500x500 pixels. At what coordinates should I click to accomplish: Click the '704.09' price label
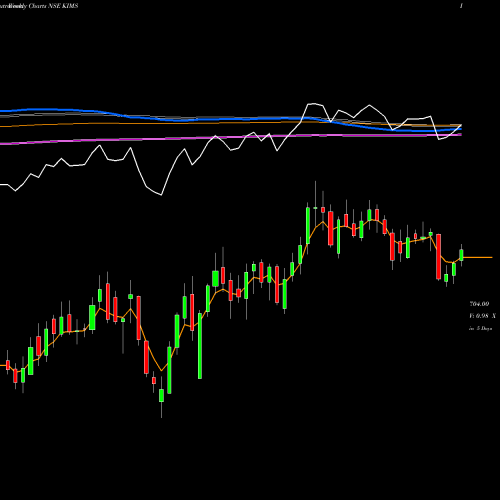point(479,304)
